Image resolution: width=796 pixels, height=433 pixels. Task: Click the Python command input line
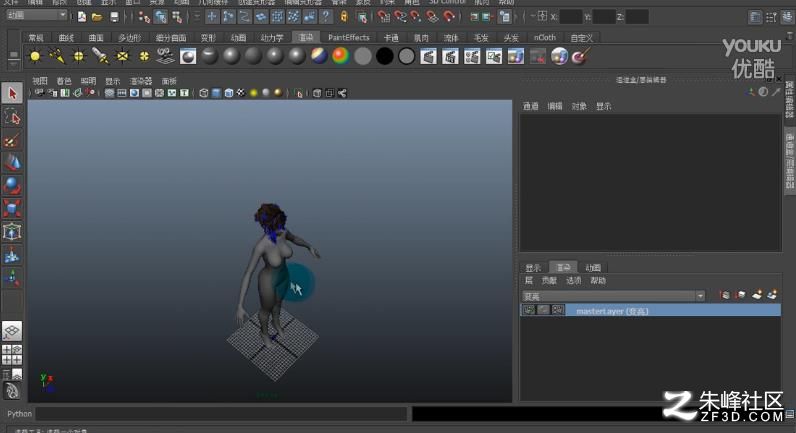(221, 414)
